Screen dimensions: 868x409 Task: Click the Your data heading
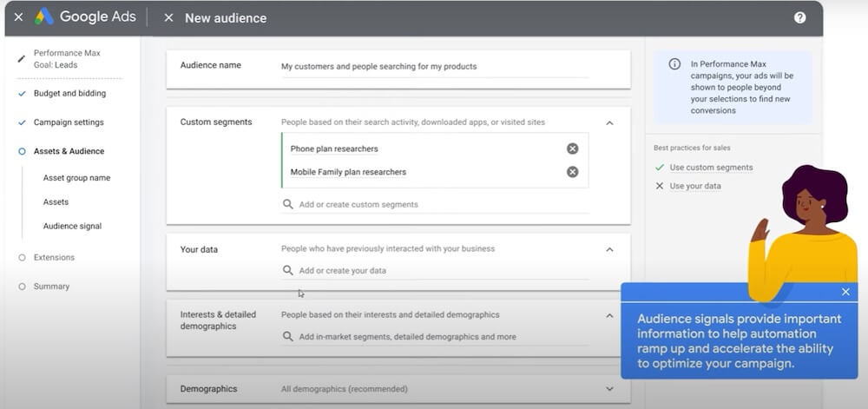(199, 249)
